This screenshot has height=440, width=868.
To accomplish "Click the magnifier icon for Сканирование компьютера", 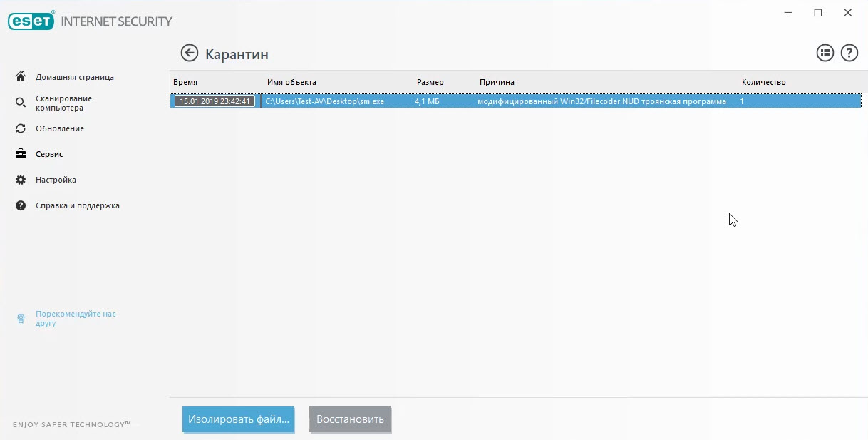I will coord(21,103).
